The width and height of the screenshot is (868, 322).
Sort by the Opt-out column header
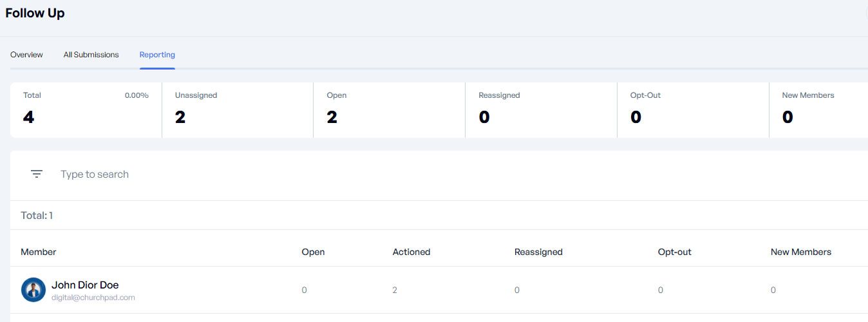coord(674,252)
